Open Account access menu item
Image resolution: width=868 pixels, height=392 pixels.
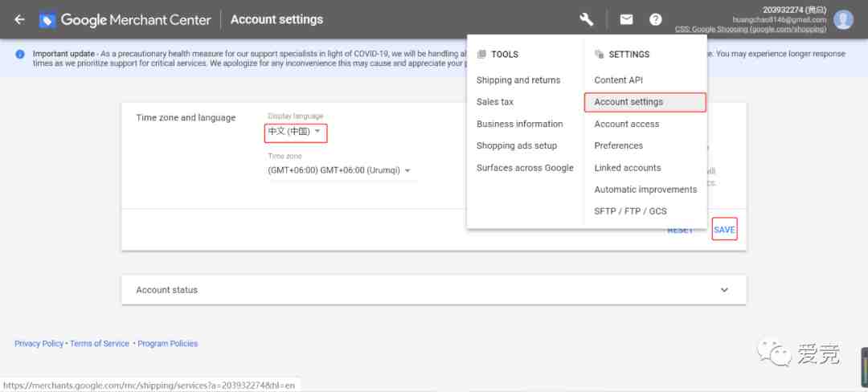tap(627, 124)
